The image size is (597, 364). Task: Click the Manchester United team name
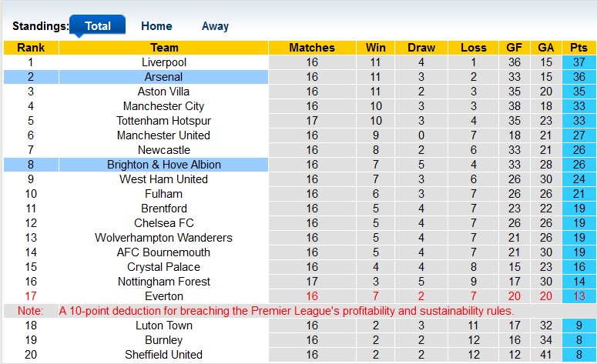tap(164, 135)
